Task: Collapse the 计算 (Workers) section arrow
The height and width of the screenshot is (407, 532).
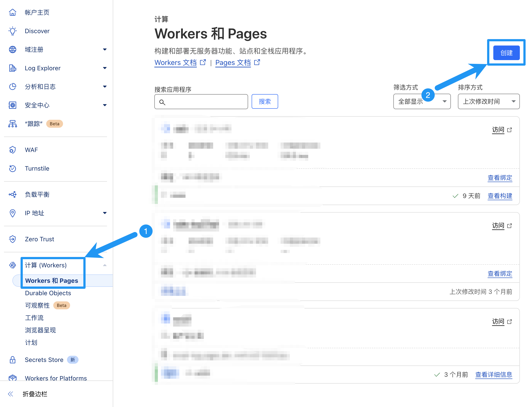Action: coord(105,265)
